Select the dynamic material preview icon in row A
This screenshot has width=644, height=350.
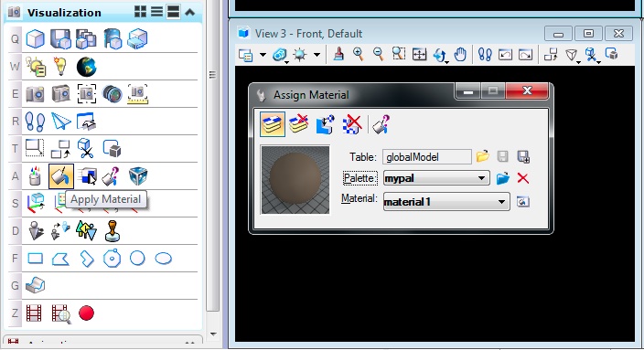87,176
